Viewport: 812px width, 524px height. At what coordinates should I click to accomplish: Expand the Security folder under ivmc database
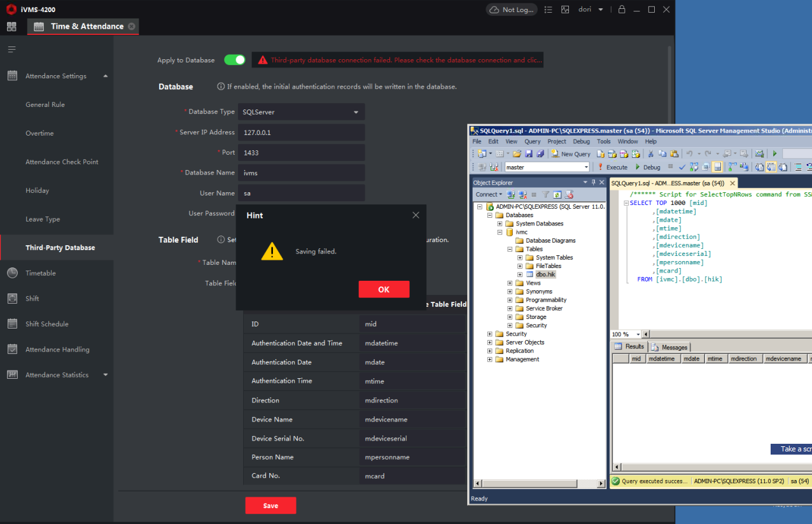(x=510, y=325)
